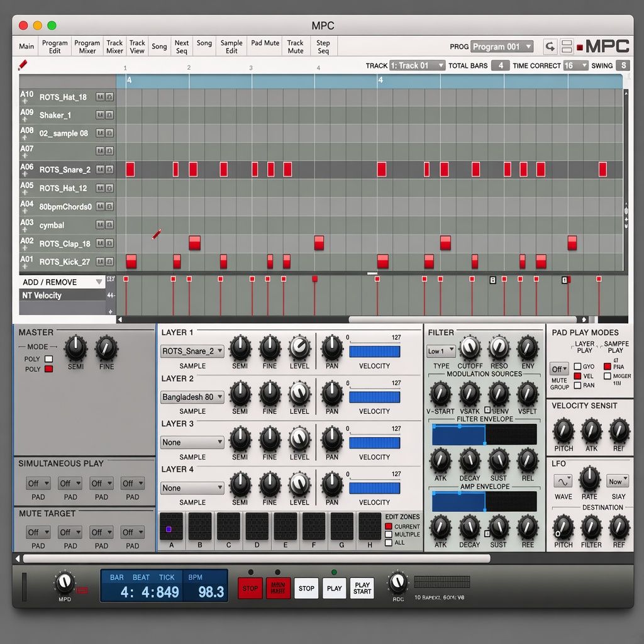Click the RDC knob in transport
644x644 pixels.
tap(398, 582)
